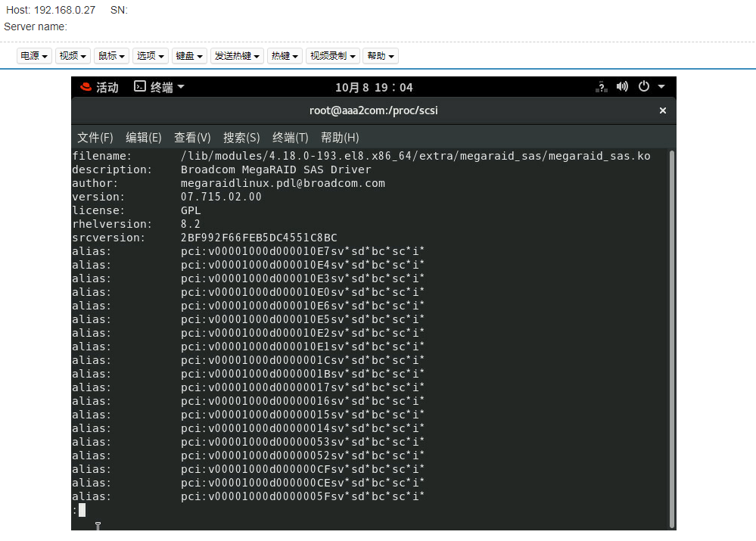Click version value 07.715.02.00

(x=221, y=197)
